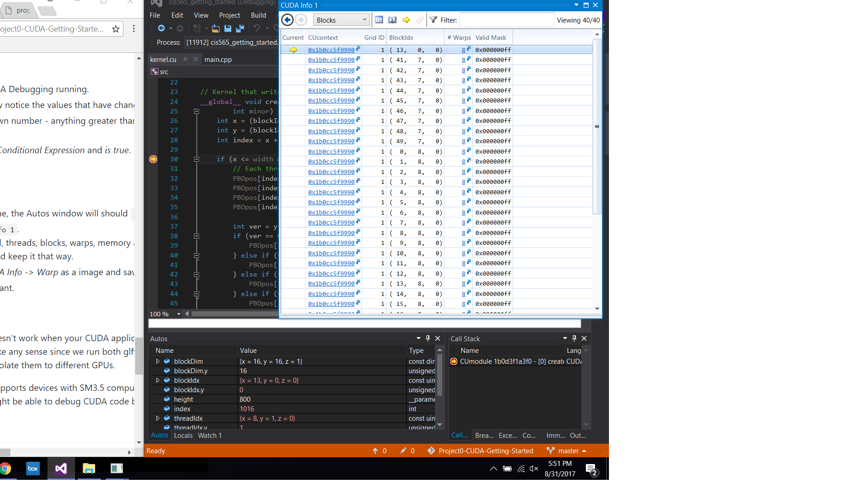868x488 pixels.
Task: Click the 0x1b0cc5f9990 CUcontext link in the first row
Action: [x=331, y=50]
